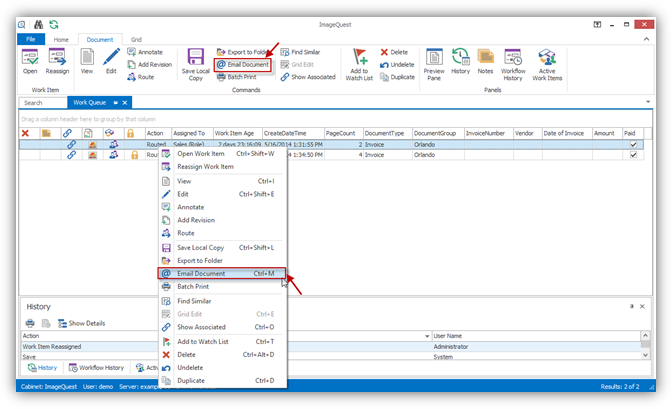This screenshot has height=409, width=672.
Task: Switch to History bottom tab
Action: click(x=42, y=368)
